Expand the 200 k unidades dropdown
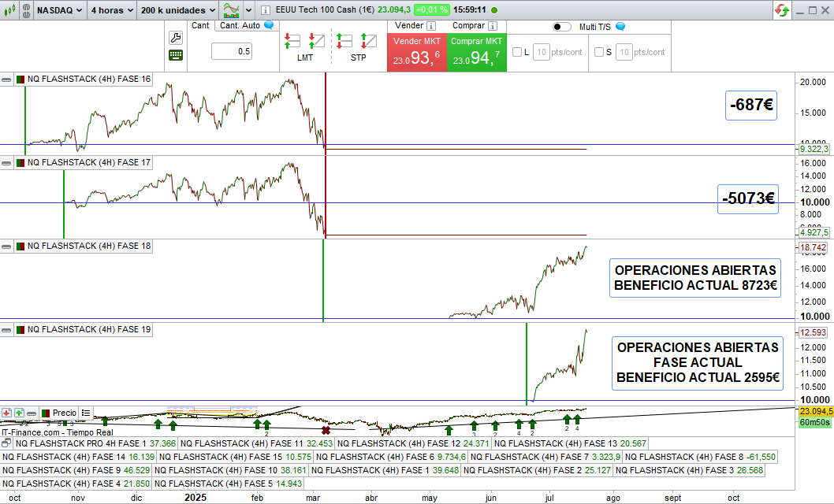 coord(177,10)
